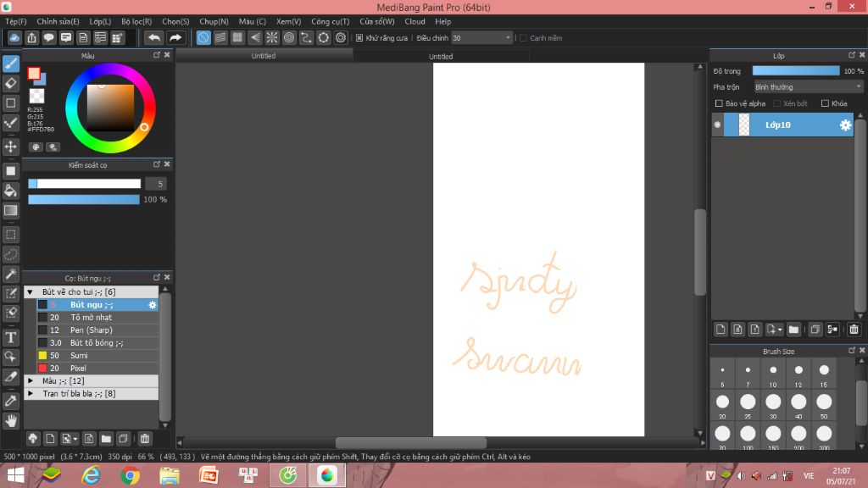Select the Bucket fill tool
Image resolution: width=868 pixels, height=488 pixels.
click(x=10, y=191)
